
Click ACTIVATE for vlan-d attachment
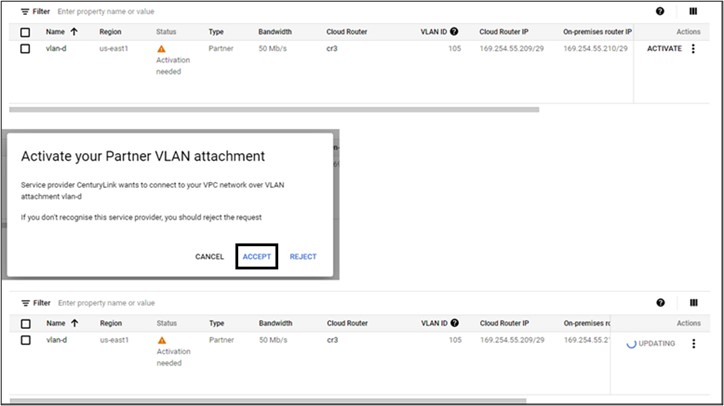click(x=664, y=49)
